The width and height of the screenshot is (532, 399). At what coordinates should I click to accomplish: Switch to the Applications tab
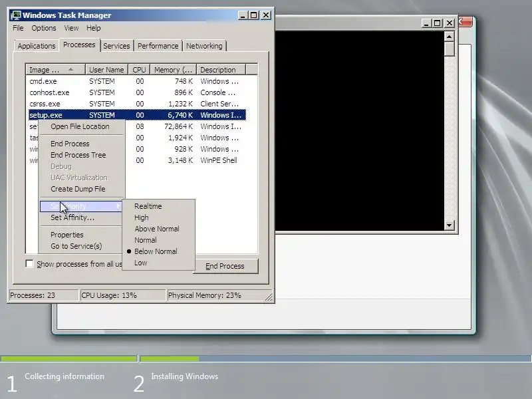37,46
